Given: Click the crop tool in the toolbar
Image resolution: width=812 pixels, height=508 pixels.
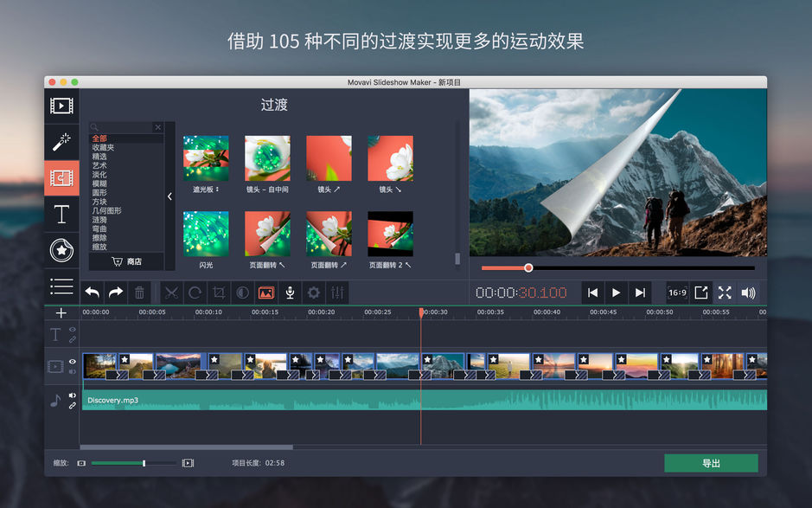Looking at the screenshot, I should click(x=221, y=292).
